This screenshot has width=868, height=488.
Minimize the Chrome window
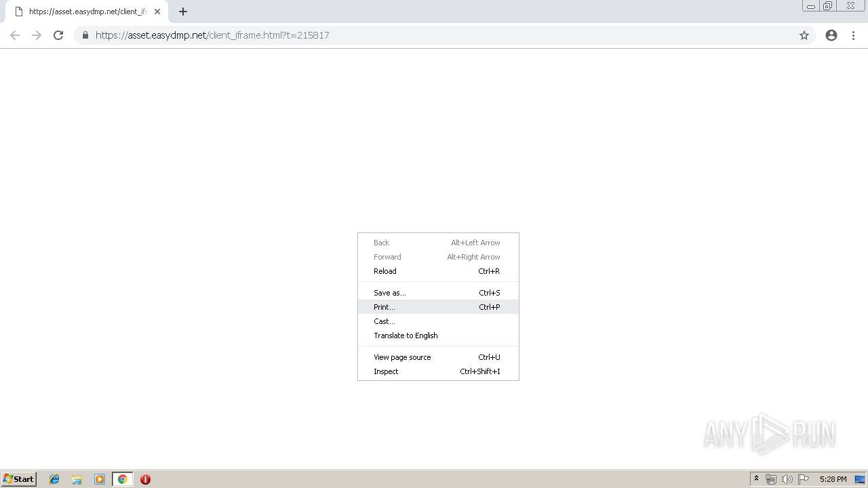(x=811, y=6)
